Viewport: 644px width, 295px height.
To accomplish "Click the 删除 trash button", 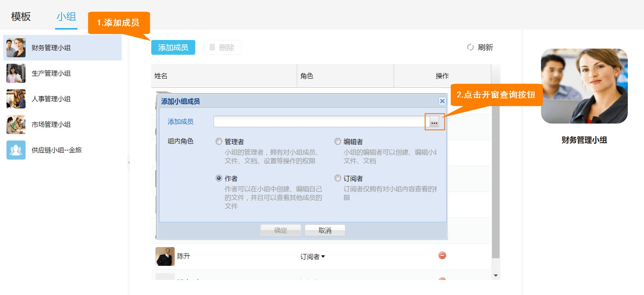I will (x=222, y=48).
